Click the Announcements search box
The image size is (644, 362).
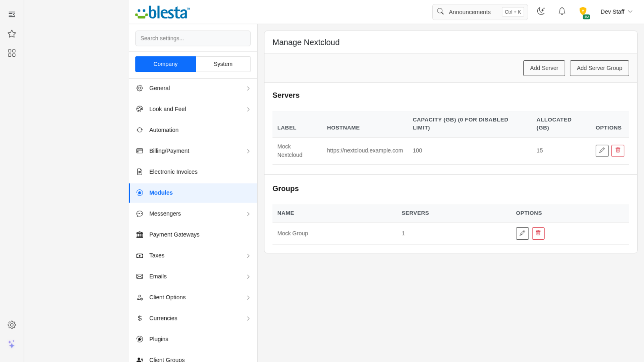point(480,12)
